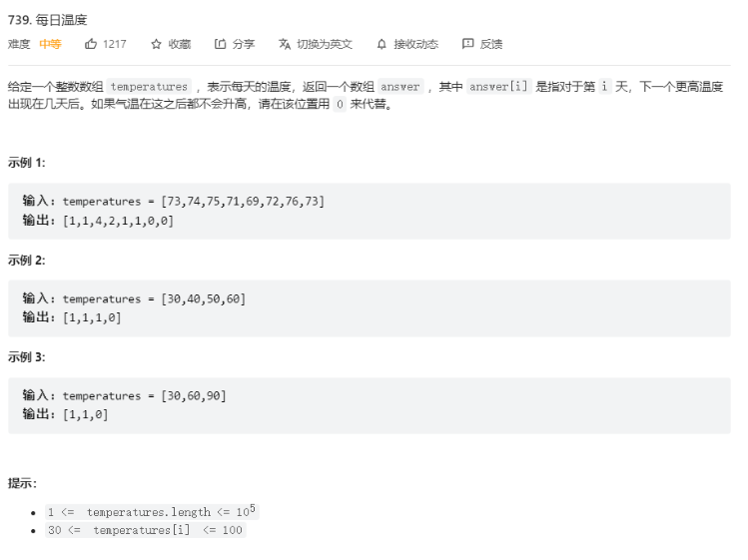Open the 分享 share option
Screen dimensions: 748x560
244,44
